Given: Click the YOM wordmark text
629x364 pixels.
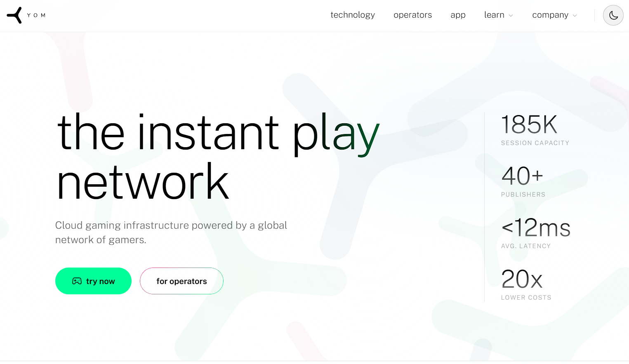Looking at the screenshot, I should tap(36, 15).
